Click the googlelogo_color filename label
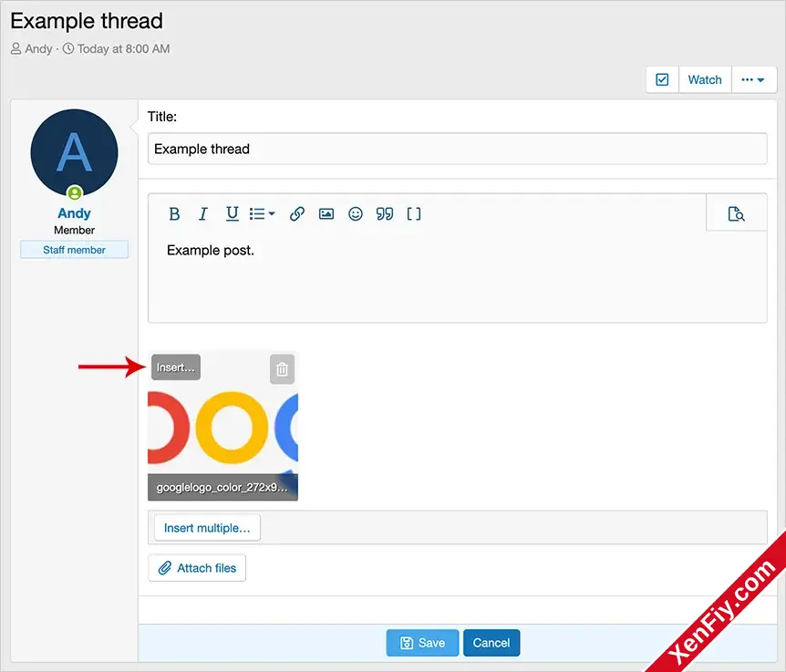The image size is (786, 672). coord(222,487)
